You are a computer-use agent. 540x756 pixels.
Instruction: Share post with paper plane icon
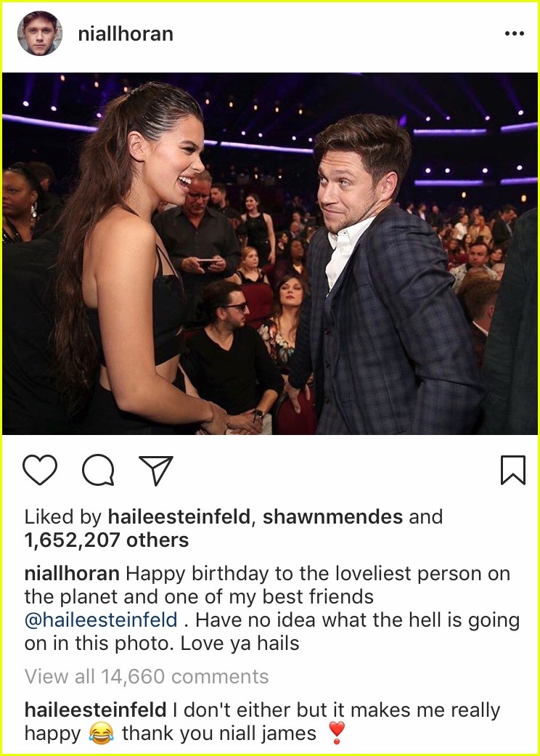tap(156, 470)
